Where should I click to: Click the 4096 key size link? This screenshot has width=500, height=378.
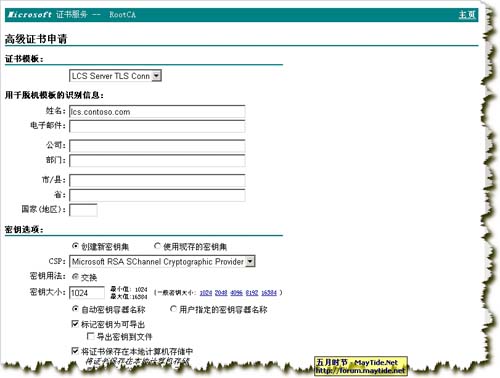236,293
